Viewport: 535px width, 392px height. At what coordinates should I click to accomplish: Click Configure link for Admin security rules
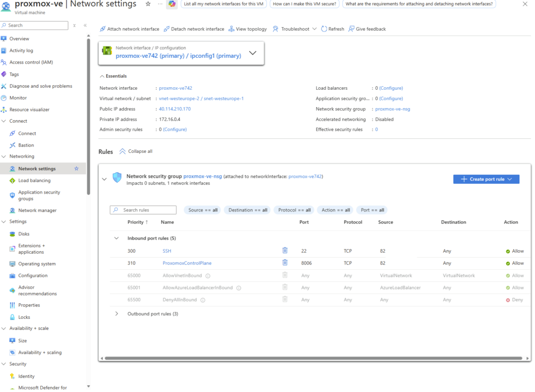coord(175,129)
